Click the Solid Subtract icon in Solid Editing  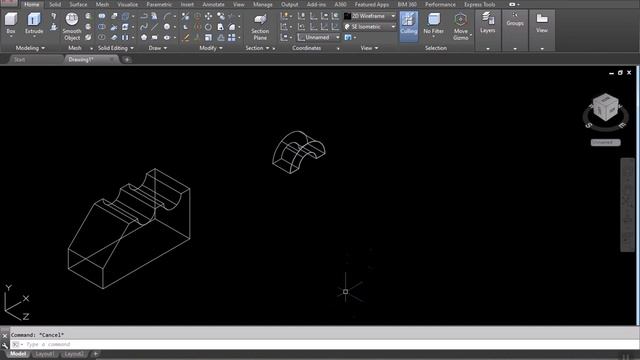click(x=102, y=27)
